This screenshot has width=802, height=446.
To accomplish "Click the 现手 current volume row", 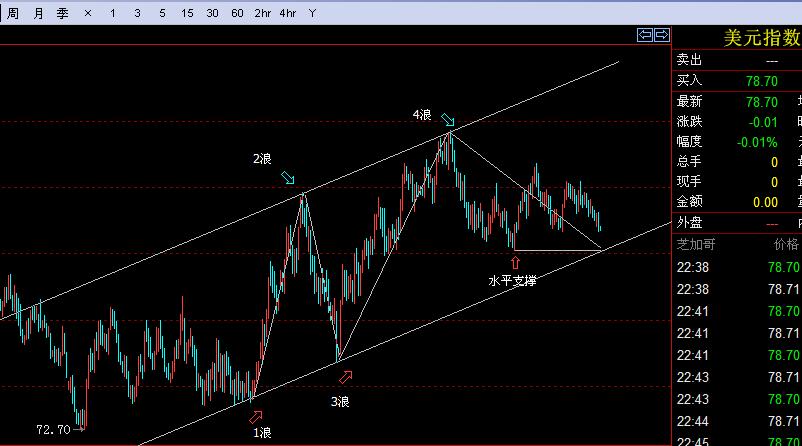I will (x=737, y=182).
